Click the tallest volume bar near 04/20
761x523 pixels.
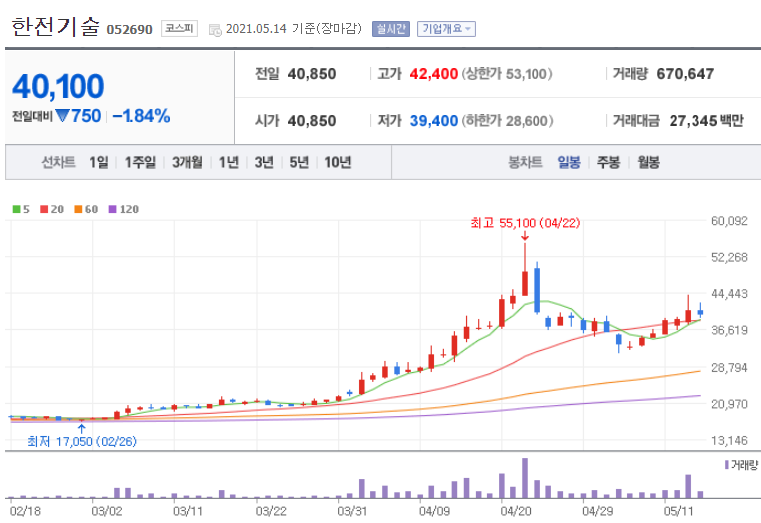(525, 478)
